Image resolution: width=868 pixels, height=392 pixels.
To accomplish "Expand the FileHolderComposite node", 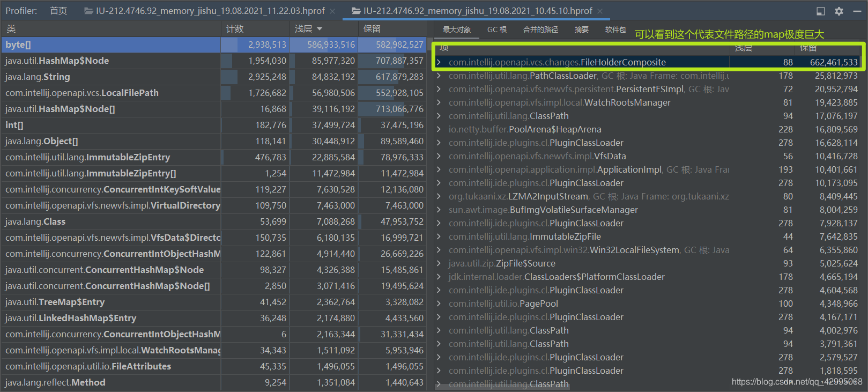I will 439,62.
